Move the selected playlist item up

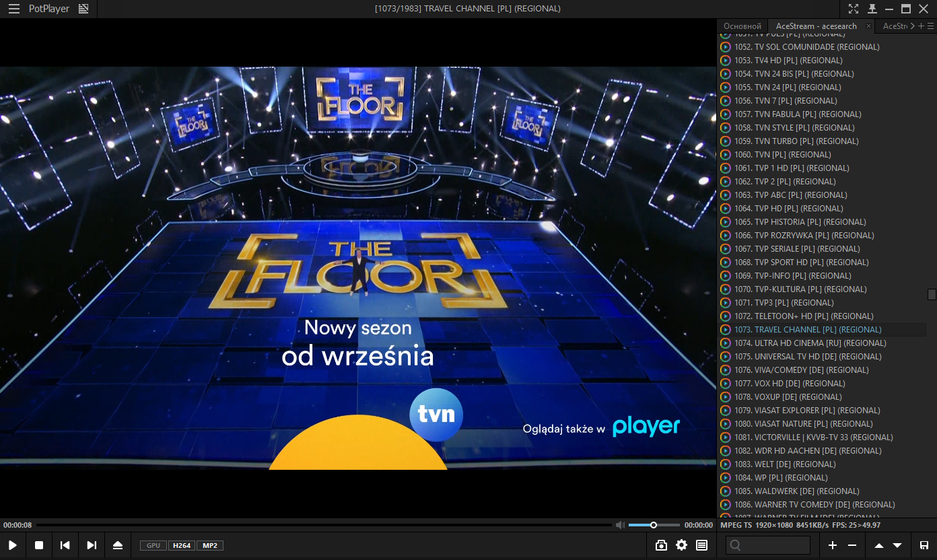point(879,545)
